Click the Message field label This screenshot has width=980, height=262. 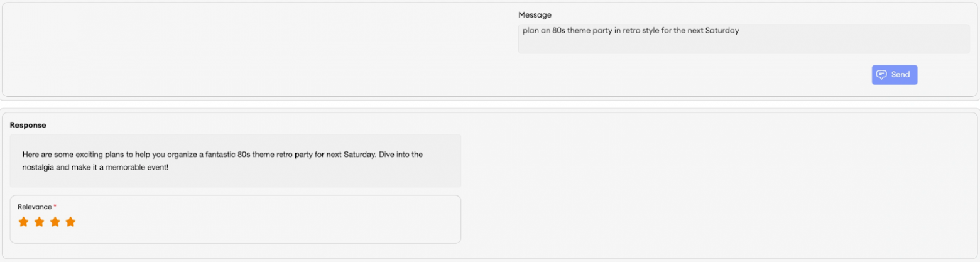click(535, 15)
